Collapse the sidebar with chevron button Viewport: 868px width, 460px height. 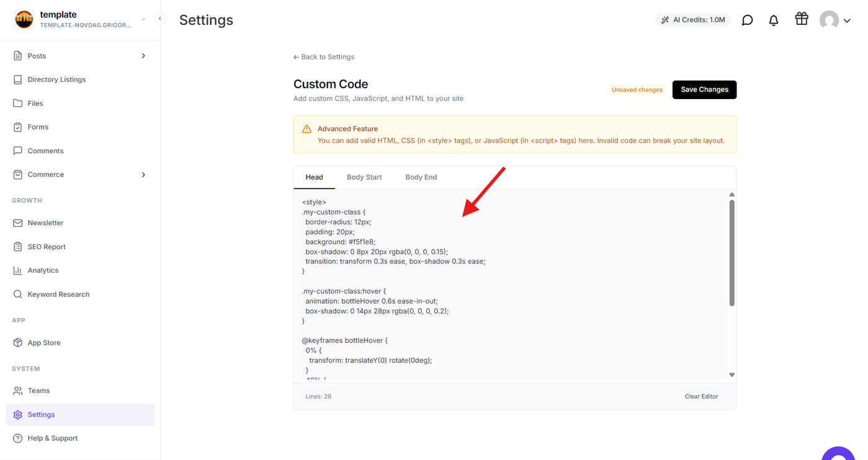[160, 19]
